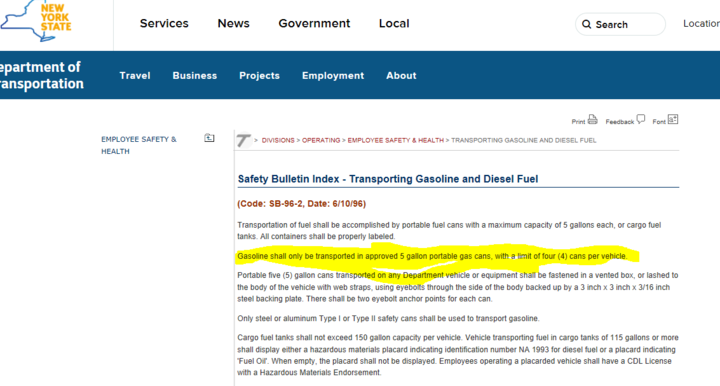
Task: Click the New York State logo
Action: [36, 21]
